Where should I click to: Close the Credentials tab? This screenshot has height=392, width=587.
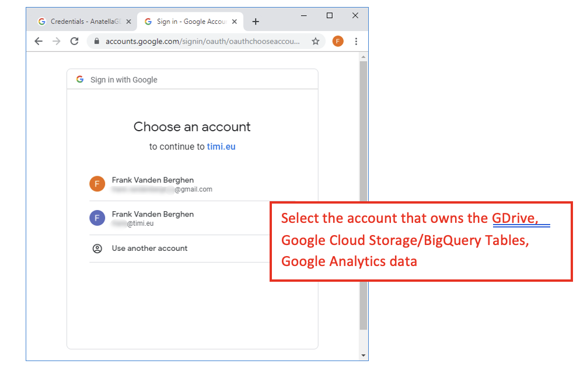(128, 22)
